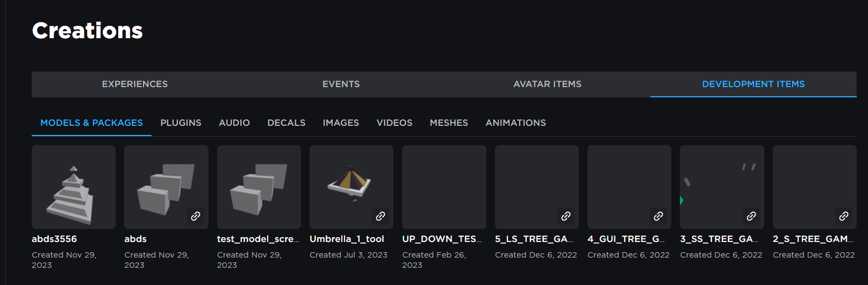Click the link icon on 4_GUI_TREE_G card
The height and width of the screenshot is (285, 868).
(x=658, y=216)
